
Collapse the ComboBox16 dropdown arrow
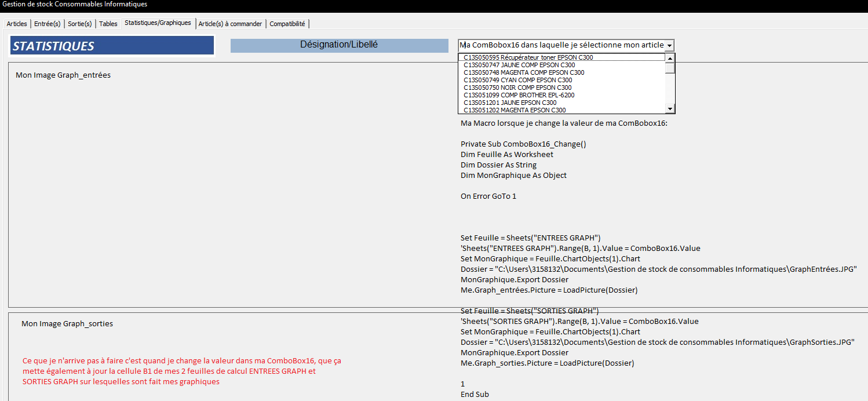click(x=669, y=45)
